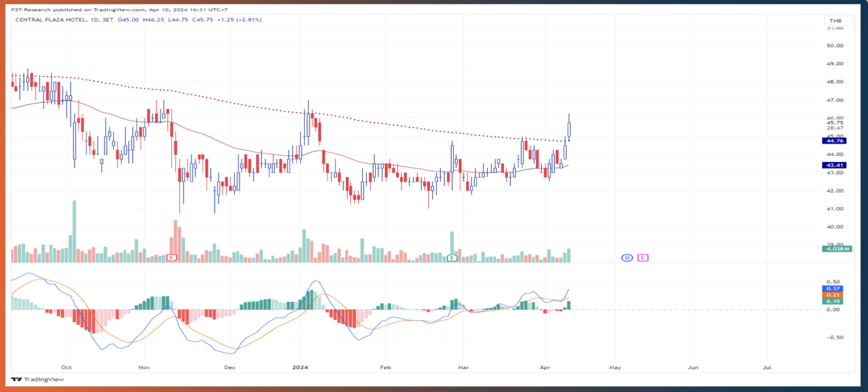
Task: Click the Nov label on time axis
Action: [x=145, y=368]
